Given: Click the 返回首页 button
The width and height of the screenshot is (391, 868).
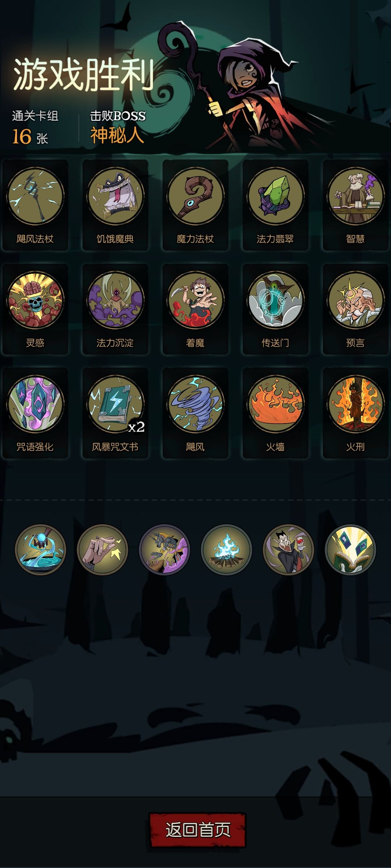Looking at the screenshot, I should [198, 830].
